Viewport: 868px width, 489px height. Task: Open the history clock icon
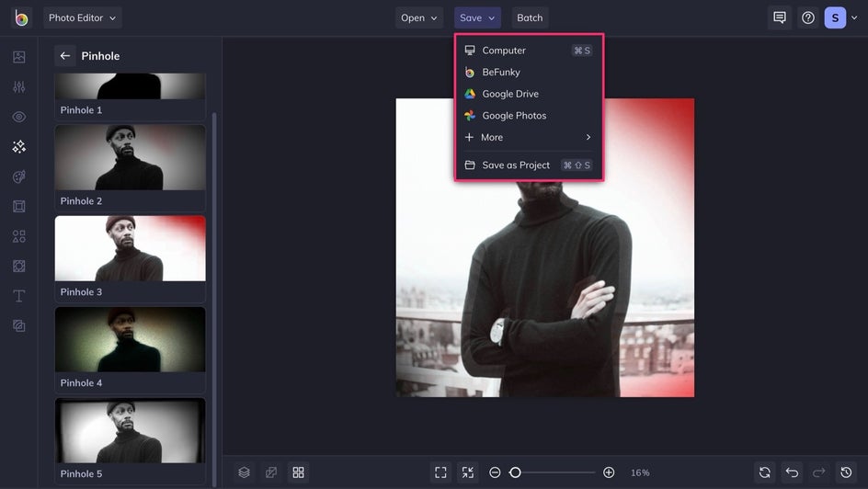click(846, 472)
